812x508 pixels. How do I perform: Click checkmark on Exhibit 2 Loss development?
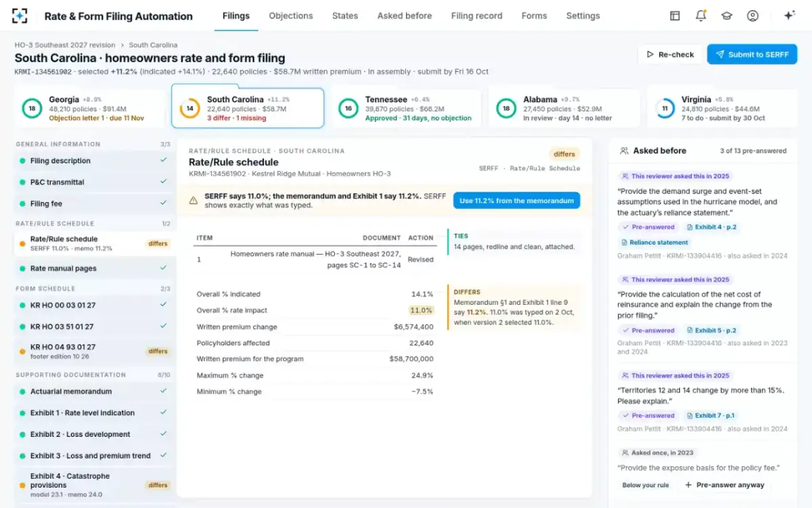click(163, 434)
